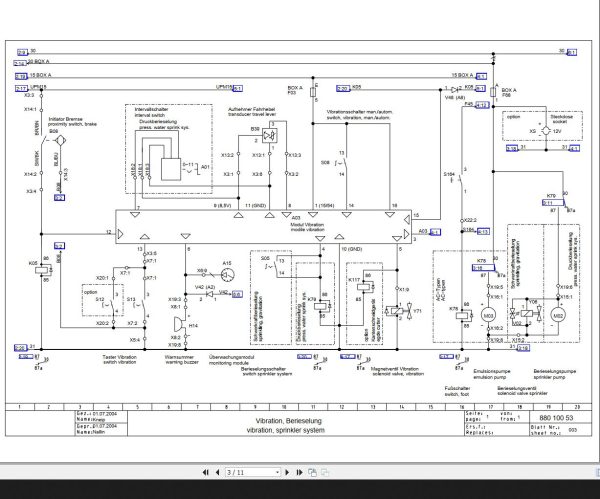
Task: Follow the 2:14 reference beside 30 BOX A
Action: (x=20, y=63)
